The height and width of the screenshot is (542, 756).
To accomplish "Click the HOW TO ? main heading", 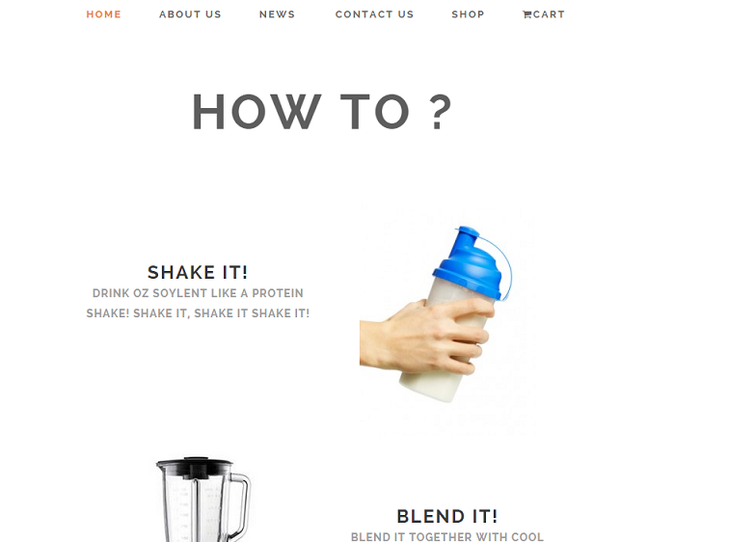I will click(x=322, y=112).
